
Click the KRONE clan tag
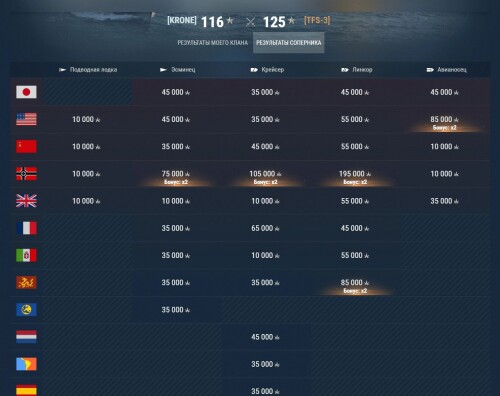(x=182, y=20)
